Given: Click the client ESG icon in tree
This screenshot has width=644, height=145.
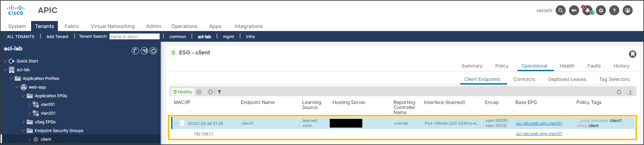Looking at the screenshot, I should [36, 139].
